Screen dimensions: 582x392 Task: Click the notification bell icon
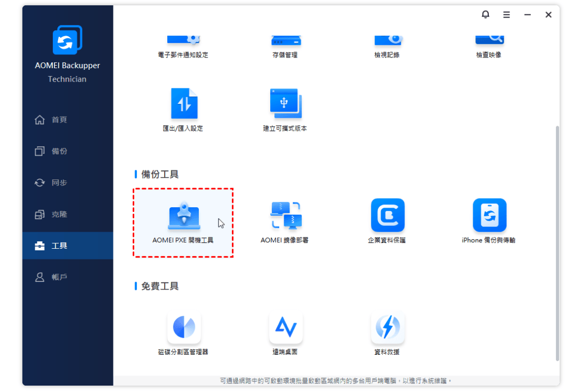pyautogui.click(x=485, y=14)
